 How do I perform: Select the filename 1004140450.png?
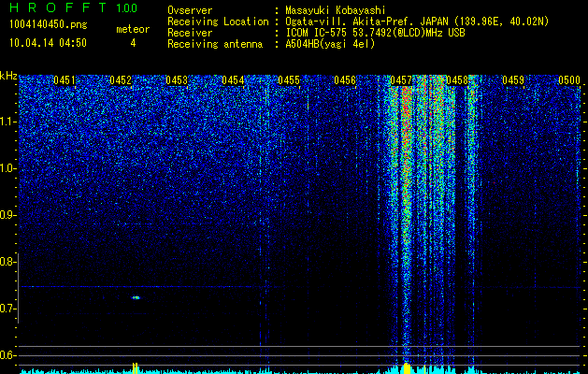(49, 25)
